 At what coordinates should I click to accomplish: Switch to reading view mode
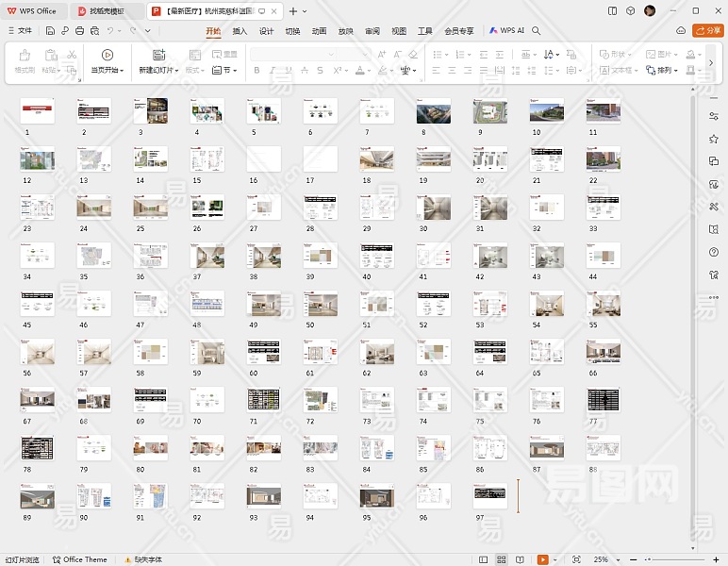[x=520, y=559]
